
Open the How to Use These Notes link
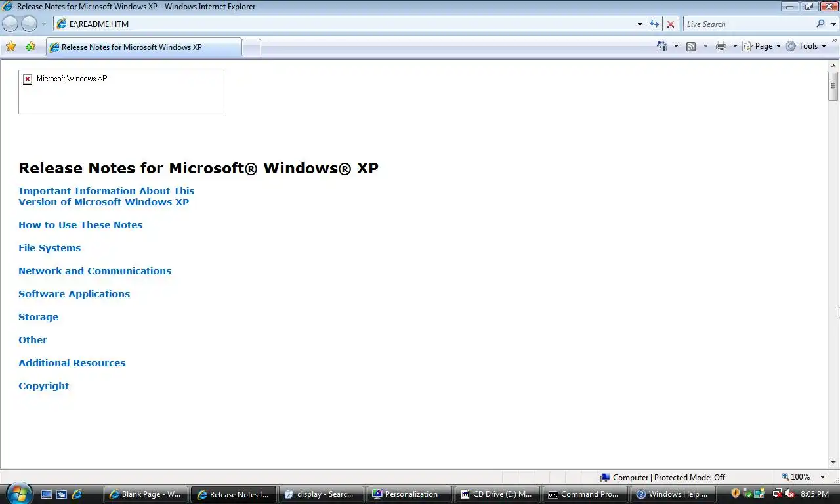pyautogui.click(x=80, y=225)
